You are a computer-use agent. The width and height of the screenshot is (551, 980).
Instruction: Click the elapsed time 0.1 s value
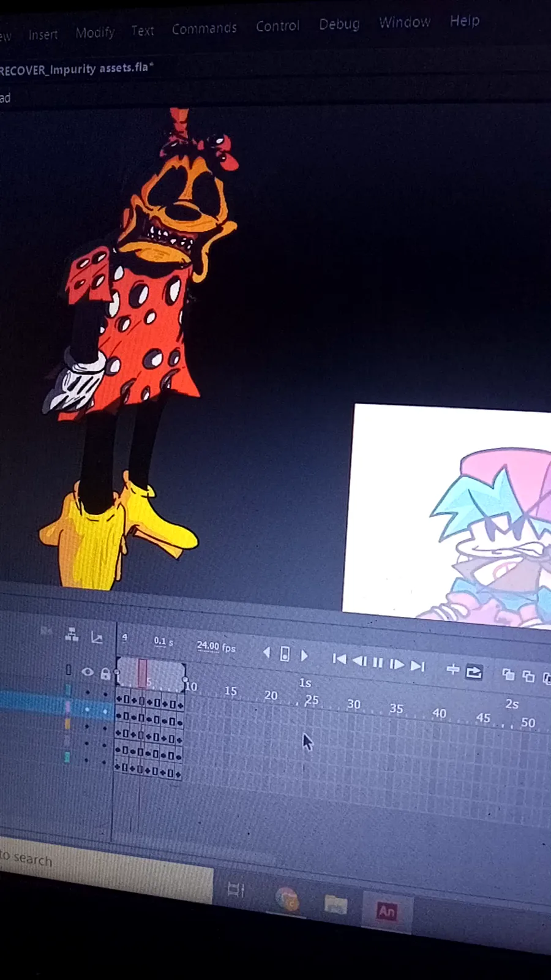coord(163,641)
